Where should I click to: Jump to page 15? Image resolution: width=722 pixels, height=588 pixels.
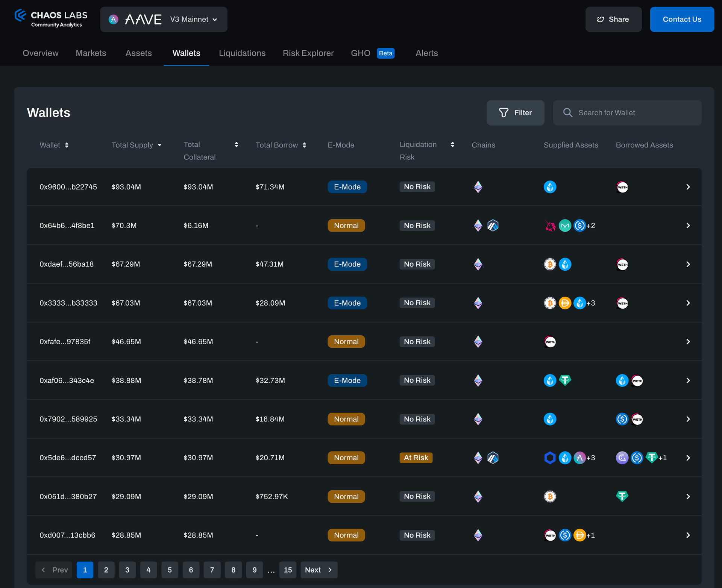(288, 570)
